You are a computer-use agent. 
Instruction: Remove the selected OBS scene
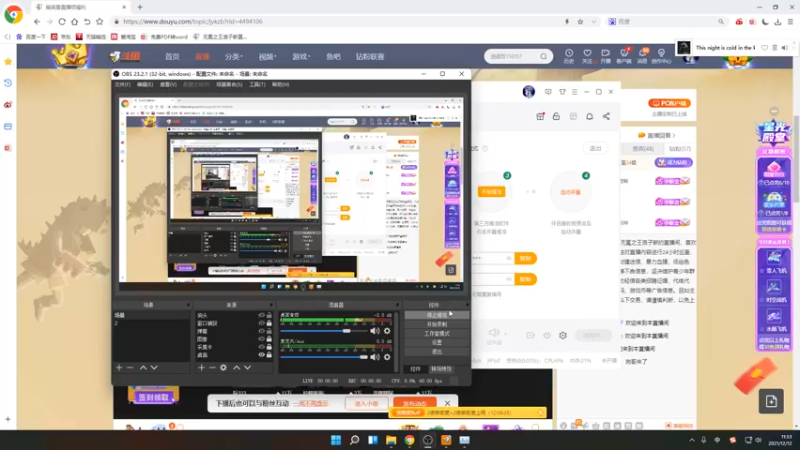click(130, 367)
